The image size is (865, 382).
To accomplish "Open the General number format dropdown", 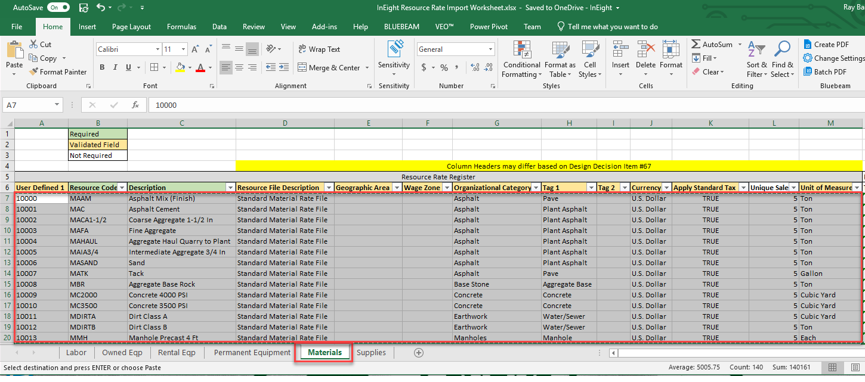I will pyautogui.click(x=490, y=49).
